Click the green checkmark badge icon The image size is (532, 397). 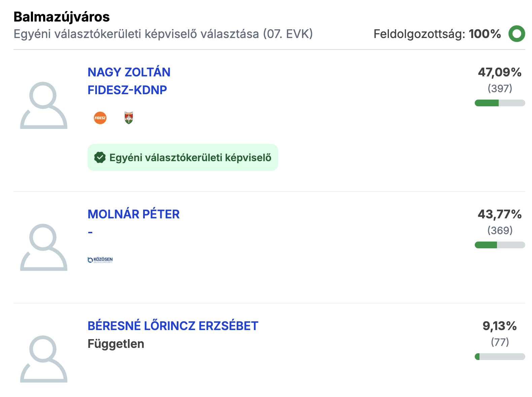(100, 157)
